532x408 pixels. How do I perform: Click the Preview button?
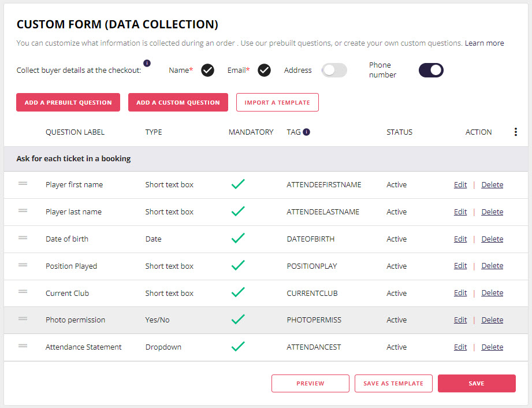click(x=310, y=383)
